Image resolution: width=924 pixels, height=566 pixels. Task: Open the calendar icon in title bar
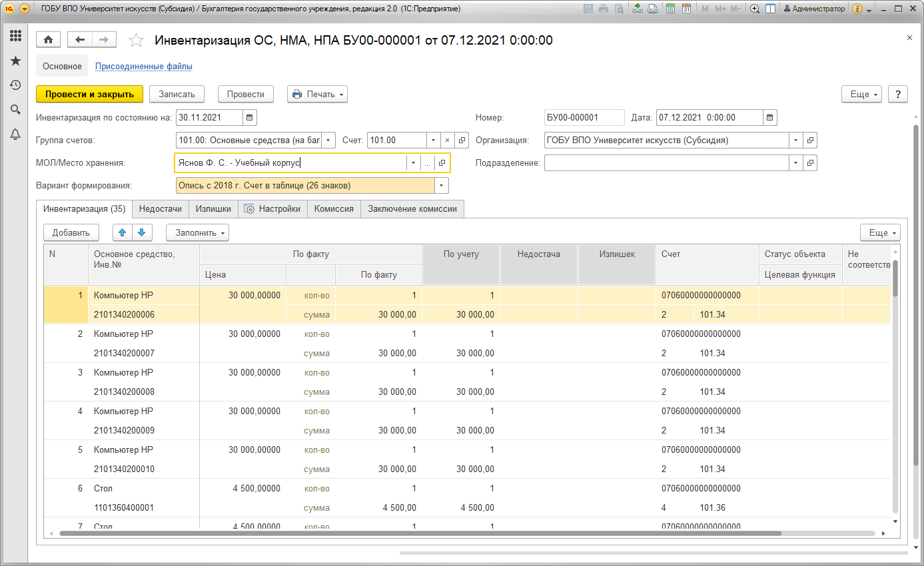tap(686, 9)
